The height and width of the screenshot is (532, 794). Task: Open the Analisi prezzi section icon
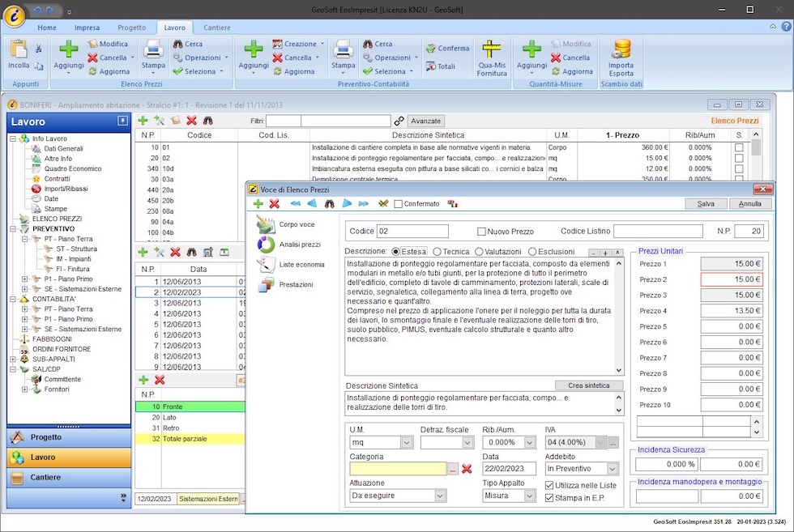click(266, 244)
